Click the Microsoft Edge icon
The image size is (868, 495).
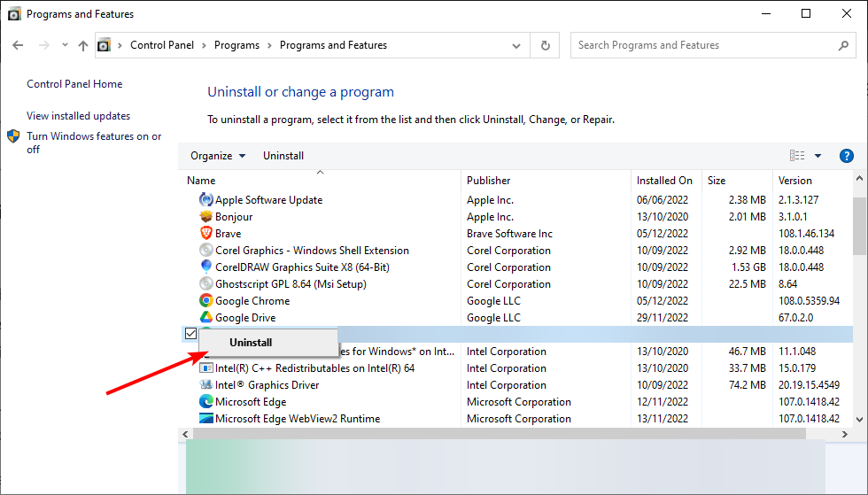click(205, 401)
